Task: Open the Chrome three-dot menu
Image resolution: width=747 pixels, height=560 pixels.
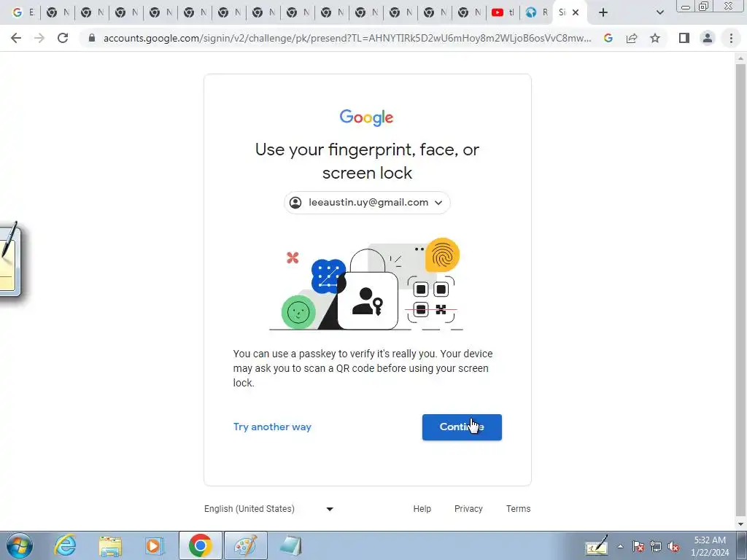Action: (731, 38)
